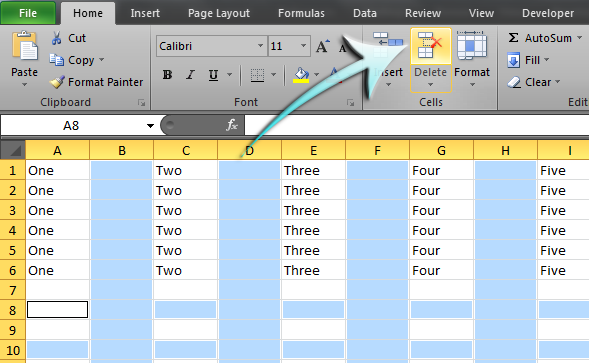Click the Copy icon
Screen dimensions: 589x363
tap(57, 60)
